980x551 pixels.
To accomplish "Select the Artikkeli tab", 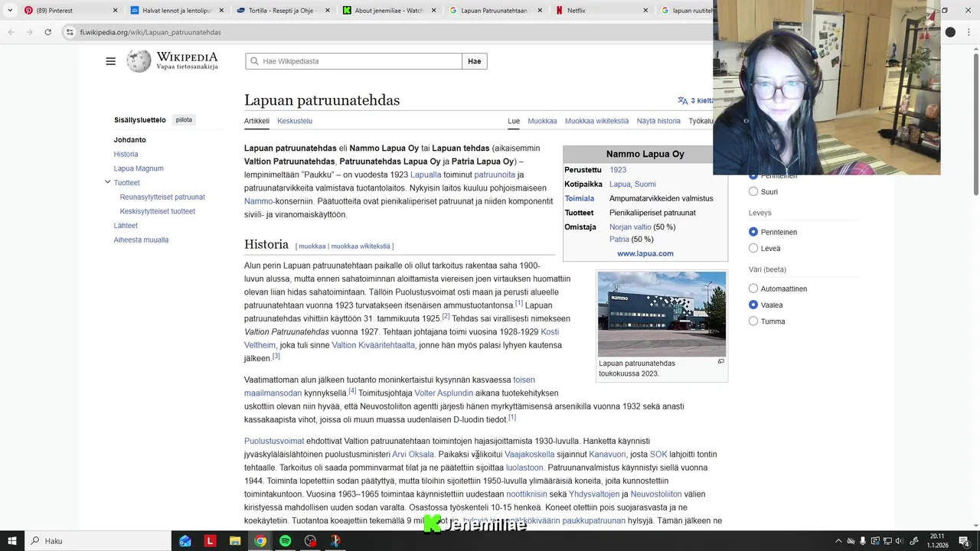I will coord(256,121).
